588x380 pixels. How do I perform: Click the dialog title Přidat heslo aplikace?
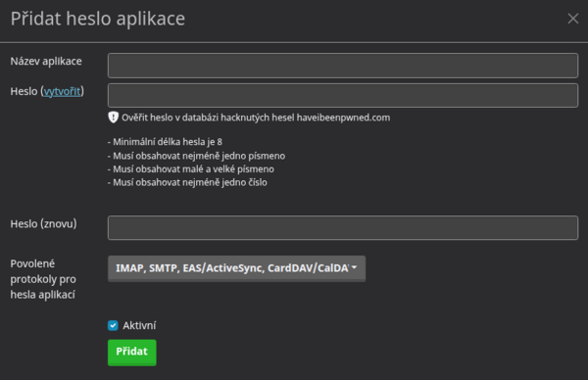tap(98, 19)
